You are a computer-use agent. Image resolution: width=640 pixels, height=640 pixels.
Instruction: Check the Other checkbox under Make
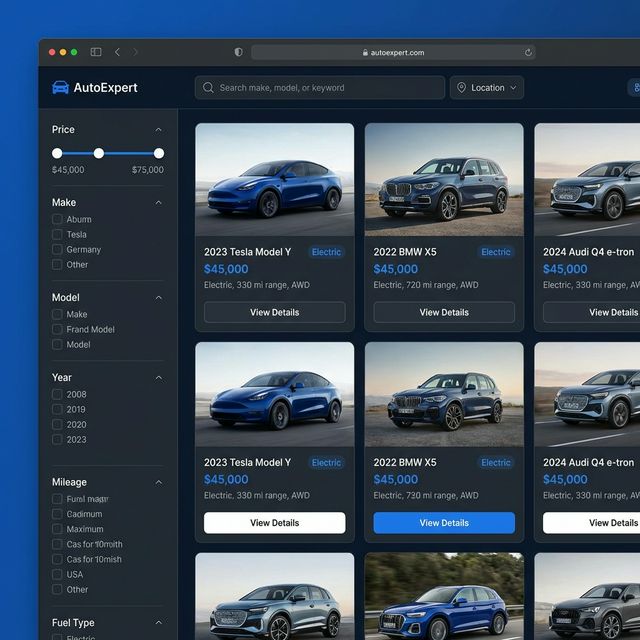pos(57,264)
